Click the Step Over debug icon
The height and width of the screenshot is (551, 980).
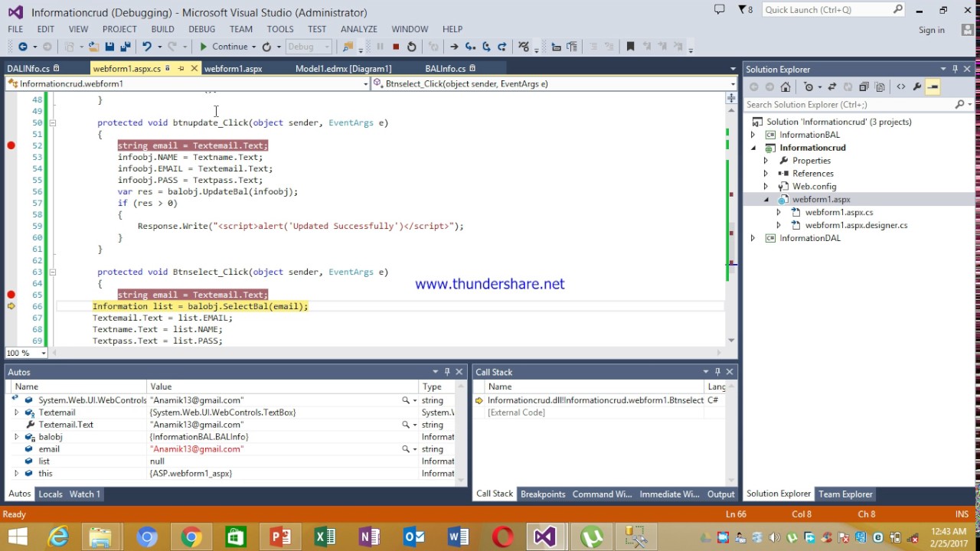coord(486,47)
